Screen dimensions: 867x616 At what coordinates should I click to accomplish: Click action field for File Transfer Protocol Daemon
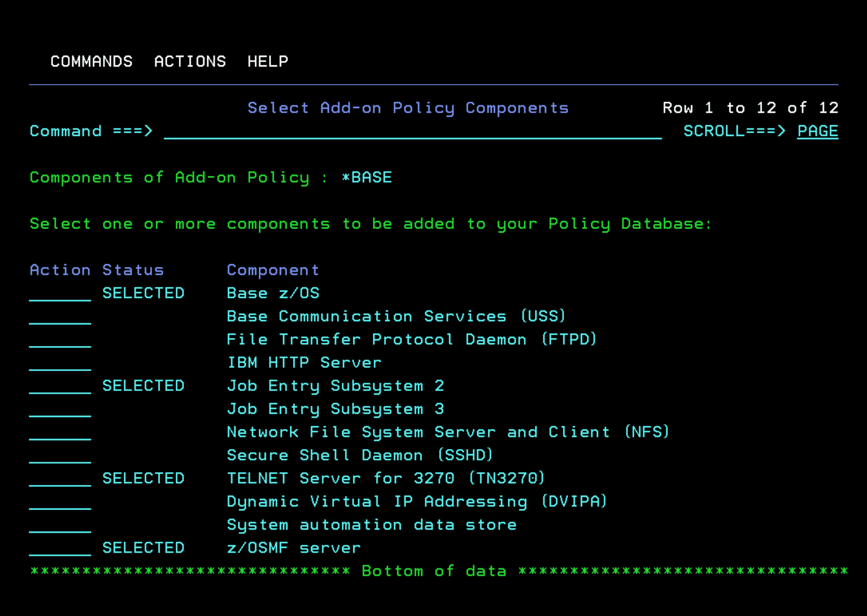[x=60, y=340]
